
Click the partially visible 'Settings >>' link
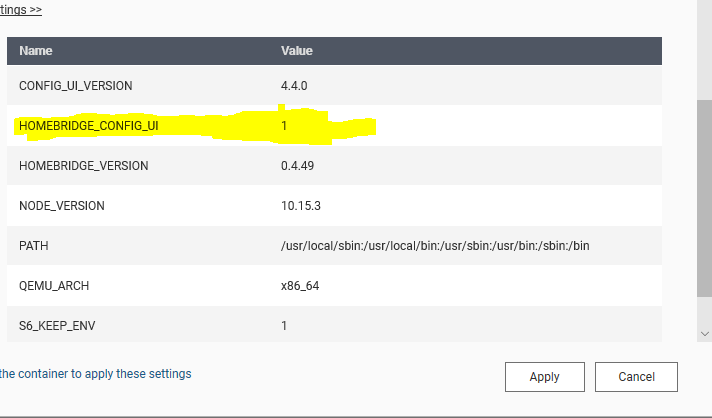pos(21,10)
